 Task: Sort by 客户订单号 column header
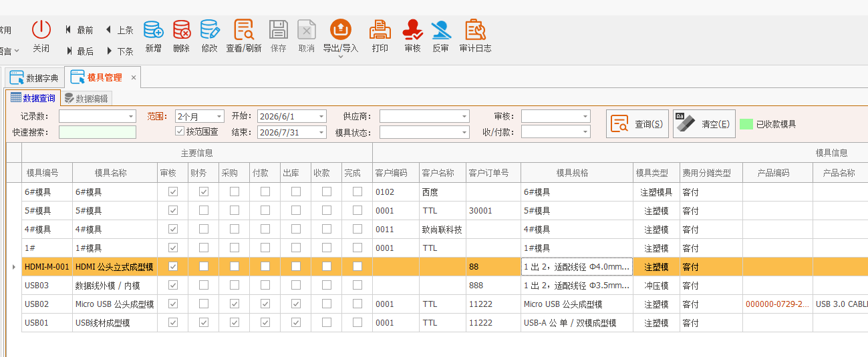click(x=493, y=173)
